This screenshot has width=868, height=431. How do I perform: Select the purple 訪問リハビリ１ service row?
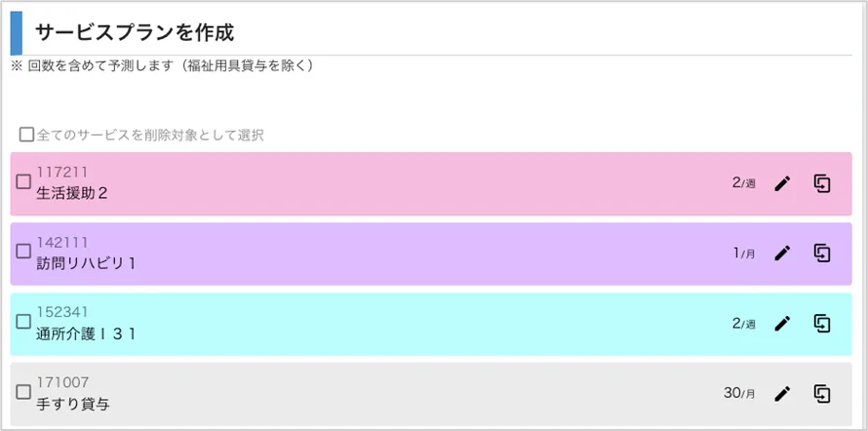click(x=390, y=254)
